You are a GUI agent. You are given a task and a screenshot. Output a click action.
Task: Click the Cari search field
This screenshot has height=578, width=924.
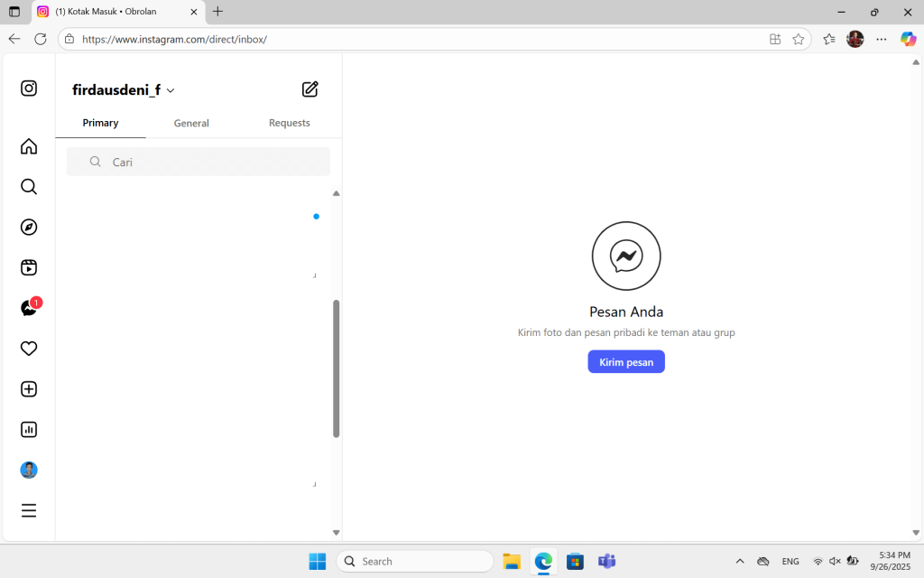pyautogui.click(x=198, y=162)
